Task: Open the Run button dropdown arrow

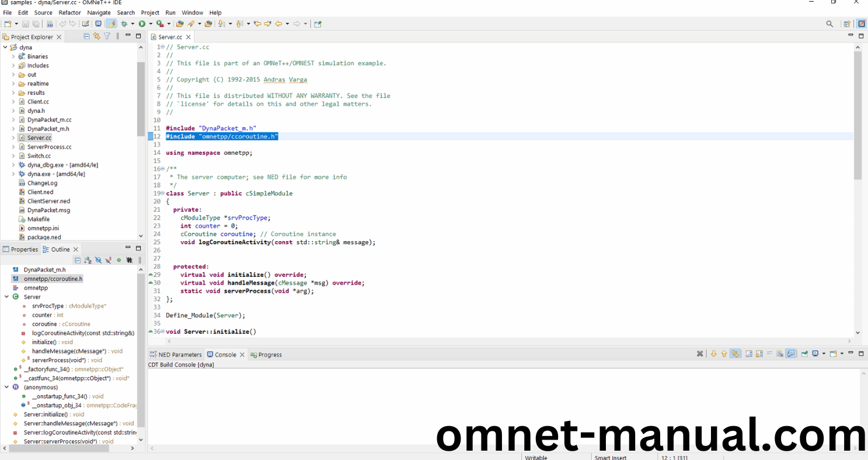Action: [x=151, y=24]
